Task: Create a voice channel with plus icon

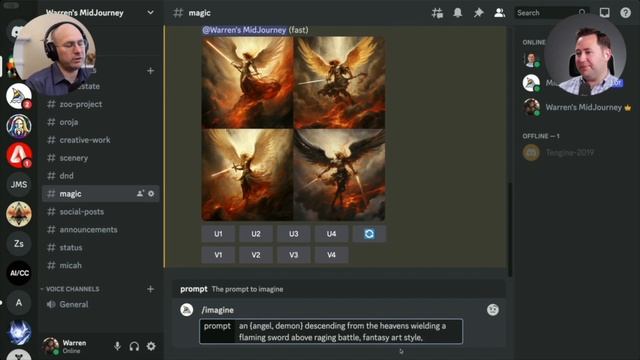Action: pos(151,289)
